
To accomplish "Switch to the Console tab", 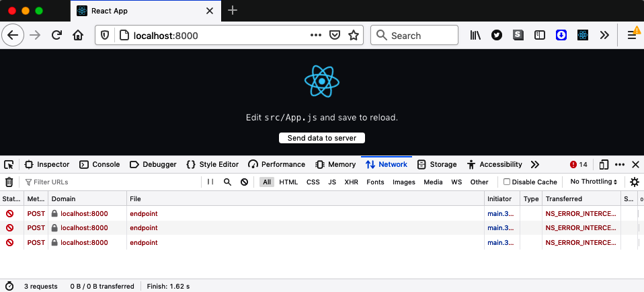I will pyautogui.click(x=99, y=164).
